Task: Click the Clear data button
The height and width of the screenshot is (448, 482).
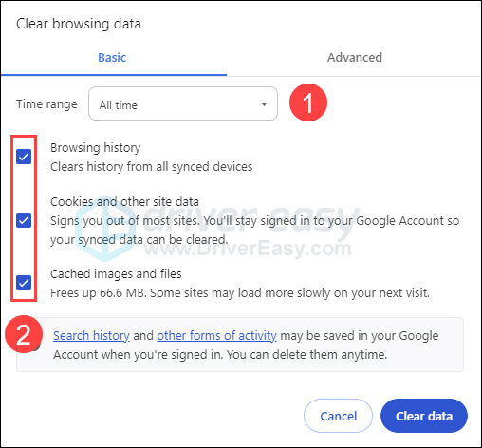Action: tap(424, 416)
